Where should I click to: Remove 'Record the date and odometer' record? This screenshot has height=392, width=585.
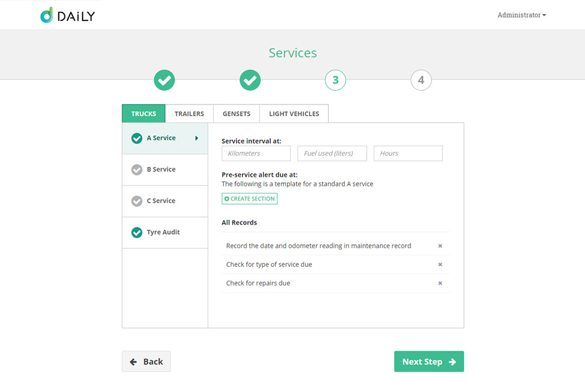tap(440, 246)
